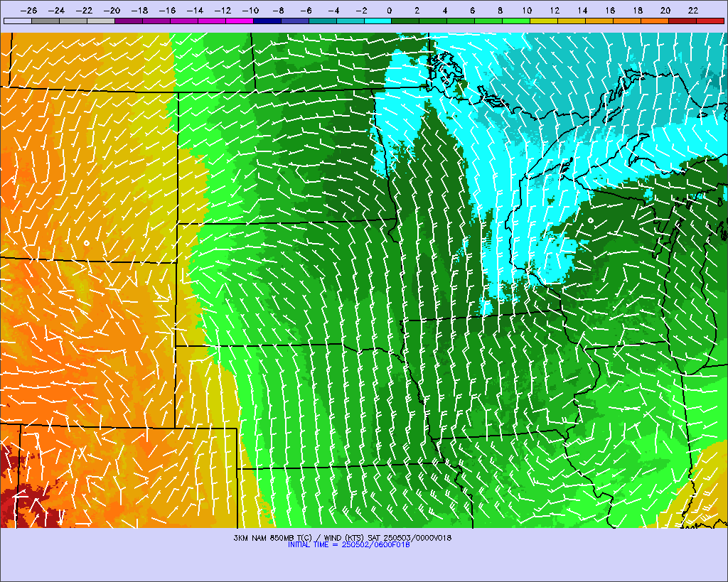Click the "-10" legend label

coord(250,10)
